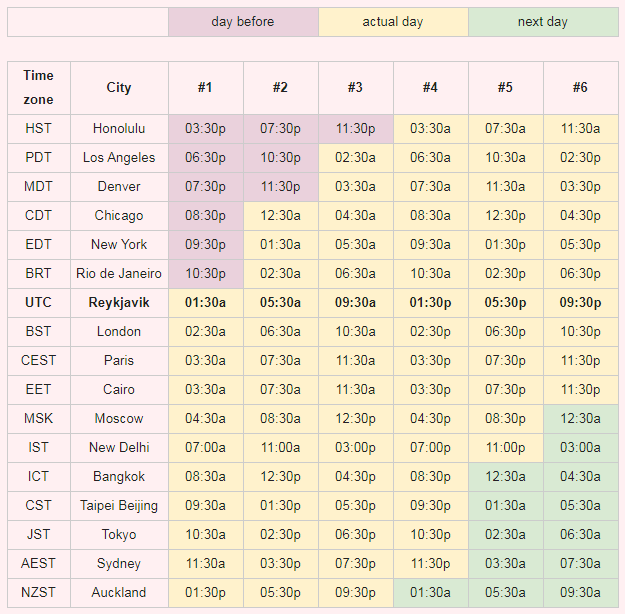Select the Rio de Janeiro city cell
Viewport: 625px width, 614px height.
pos(119,274)
